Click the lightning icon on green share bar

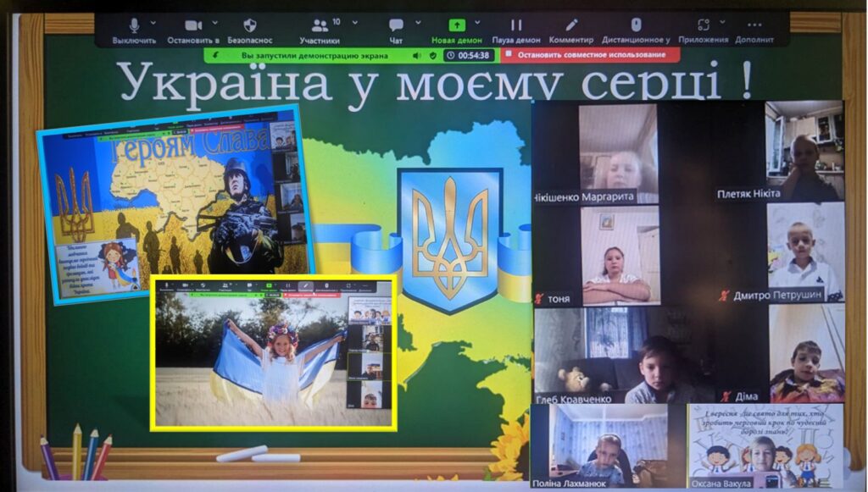tap(215, 55)
